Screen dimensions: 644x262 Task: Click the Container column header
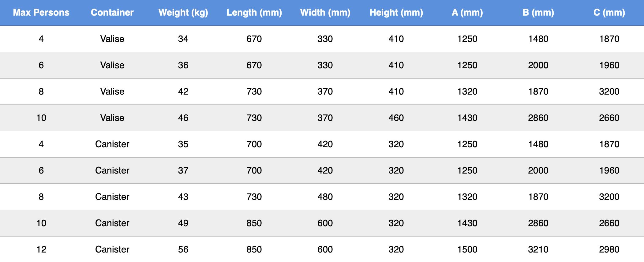112,13
